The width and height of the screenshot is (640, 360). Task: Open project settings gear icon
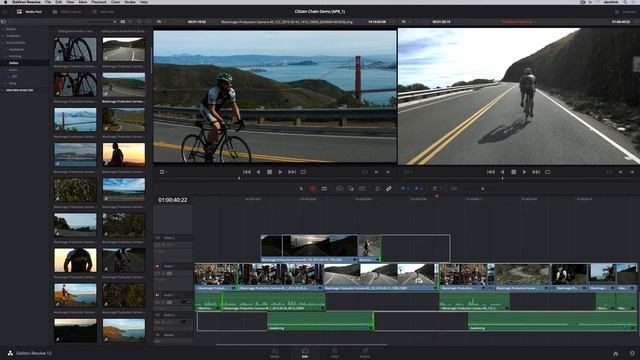click(x=632, y=353)
